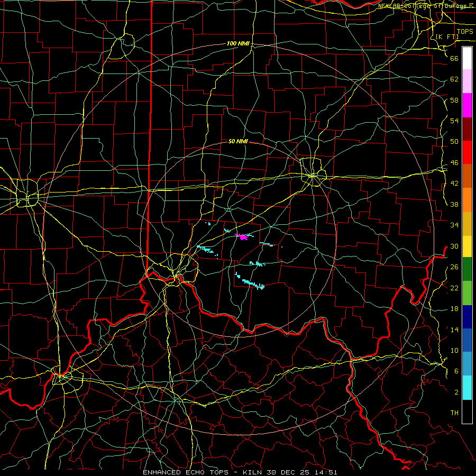
Task: Click the '26' legend value
Action: (x=454, y=267)
